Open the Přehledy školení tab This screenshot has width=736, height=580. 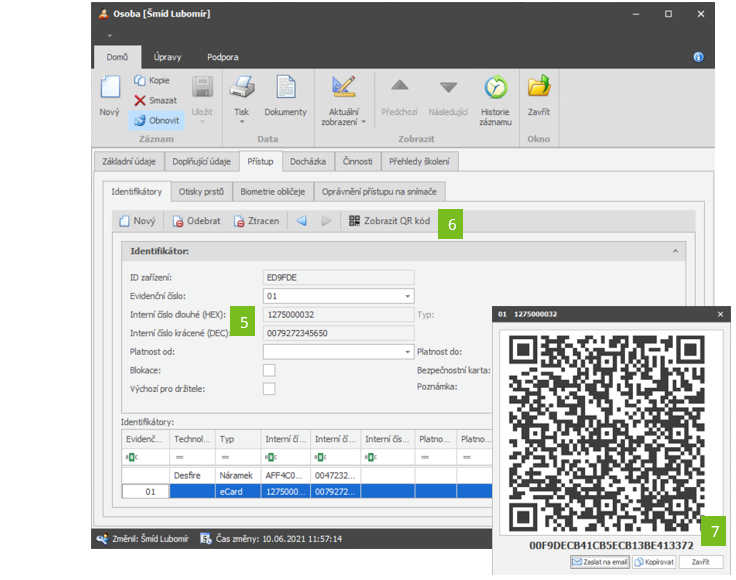(x=419, y=161)
